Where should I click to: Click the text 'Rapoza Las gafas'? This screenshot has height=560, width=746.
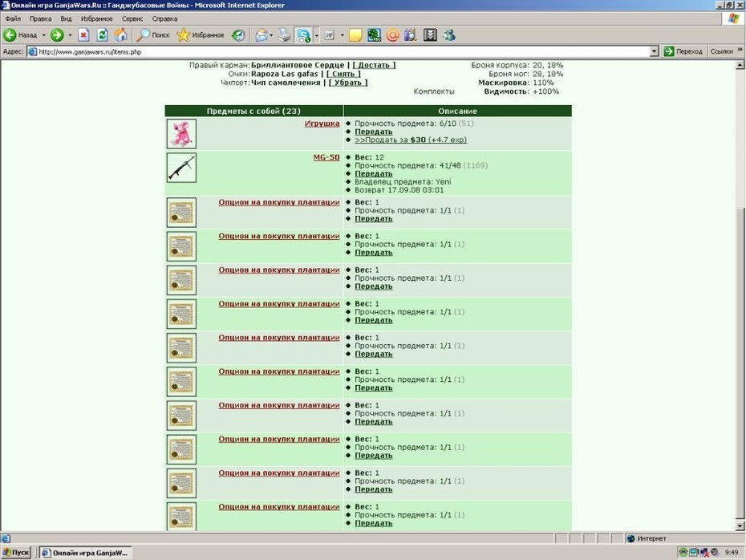[285, 75]
